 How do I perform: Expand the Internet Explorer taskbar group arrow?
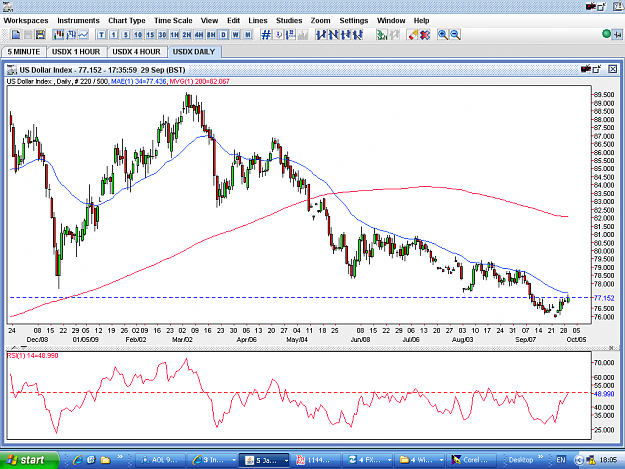pyautogui.click(x=234, y=461)
